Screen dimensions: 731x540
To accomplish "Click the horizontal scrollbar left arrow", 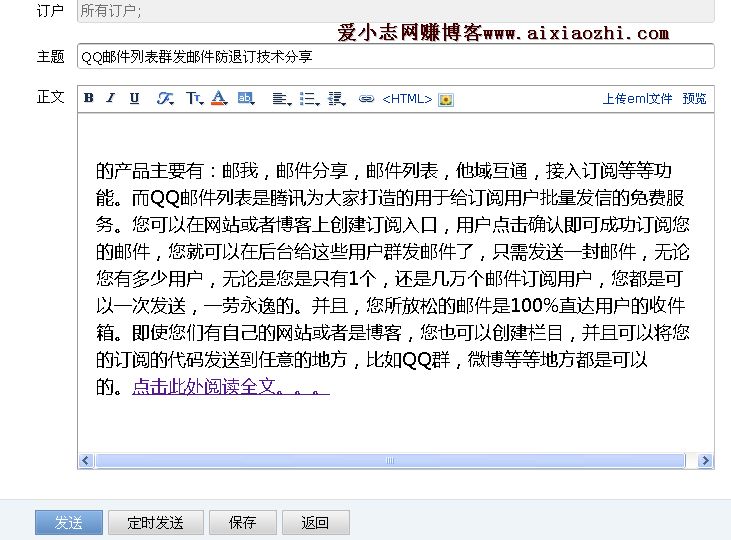I will (86, 461).
